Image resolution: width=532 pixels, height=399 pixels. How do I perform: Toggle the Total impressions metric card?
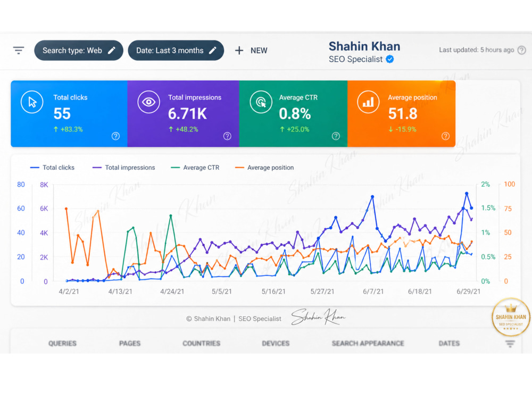pos(183,114)
